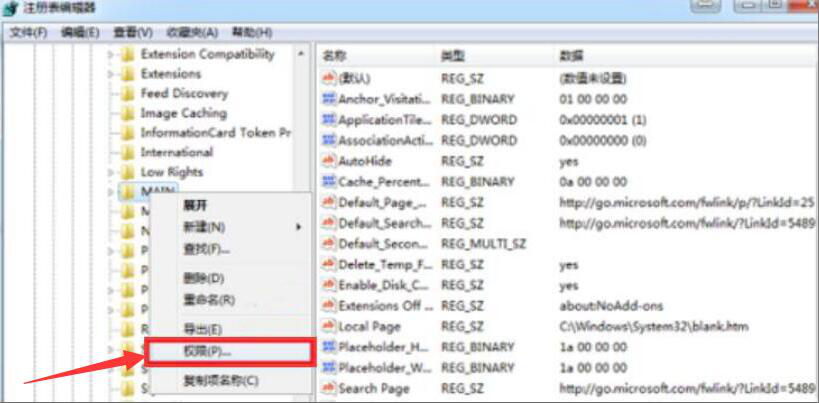Click the data value 01 00 00 00

coord(593,99)
